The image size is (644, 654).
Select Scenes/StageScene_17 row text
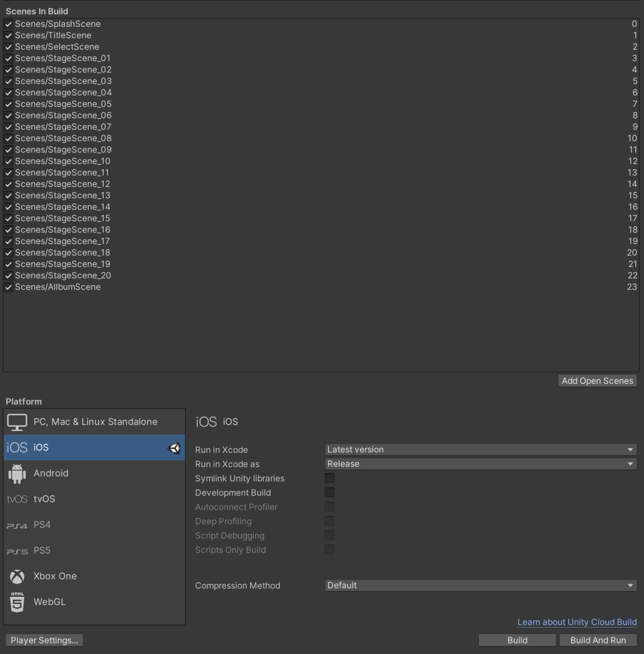point(62,241)
